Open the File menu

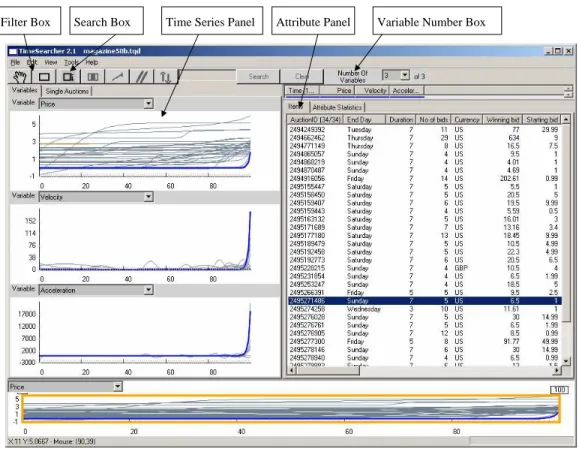[15, 62]
